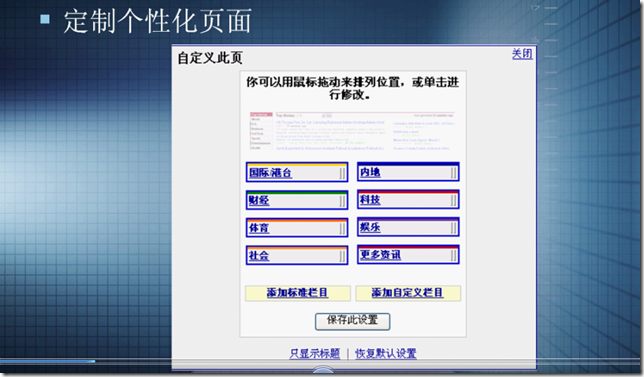
Task: Click the 自定义此页 dialog title text
Action: point(210,58)
